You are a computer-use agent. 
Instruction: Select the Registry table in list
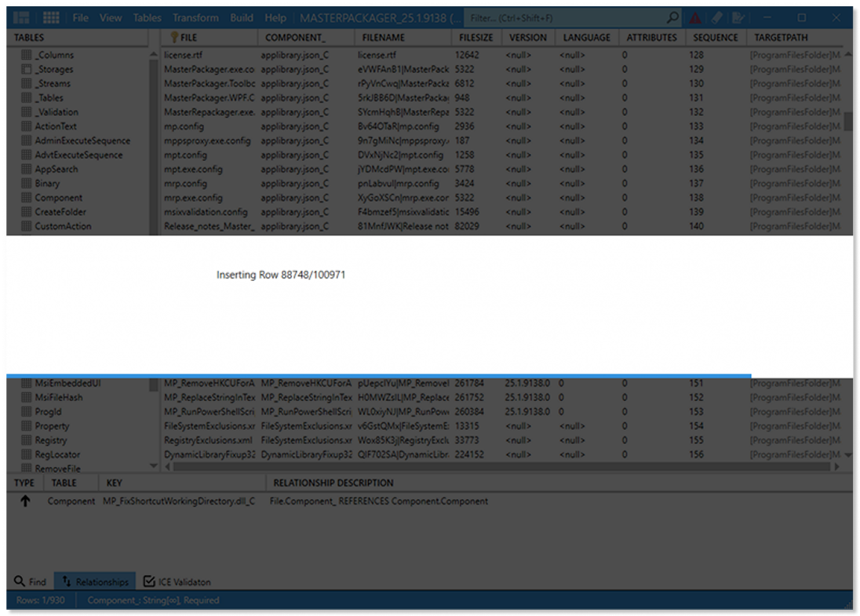coord(51,440)
